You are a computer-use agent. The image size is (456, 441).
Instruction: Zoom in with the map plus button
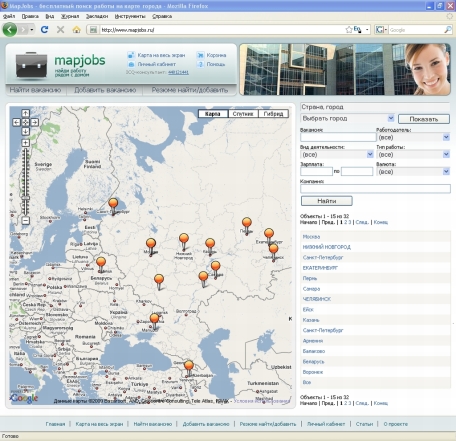tap(26, 143)
